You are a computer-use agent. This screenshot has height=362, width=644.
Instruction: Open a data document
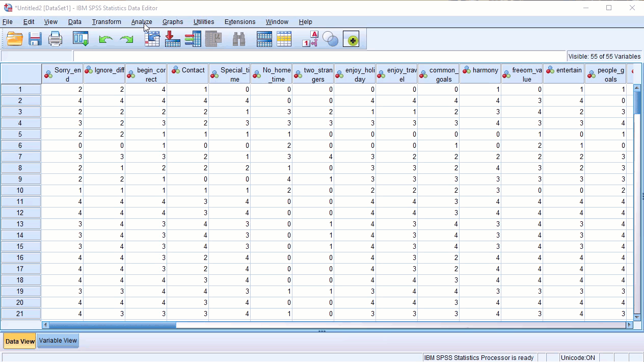[x=14, y=39]
